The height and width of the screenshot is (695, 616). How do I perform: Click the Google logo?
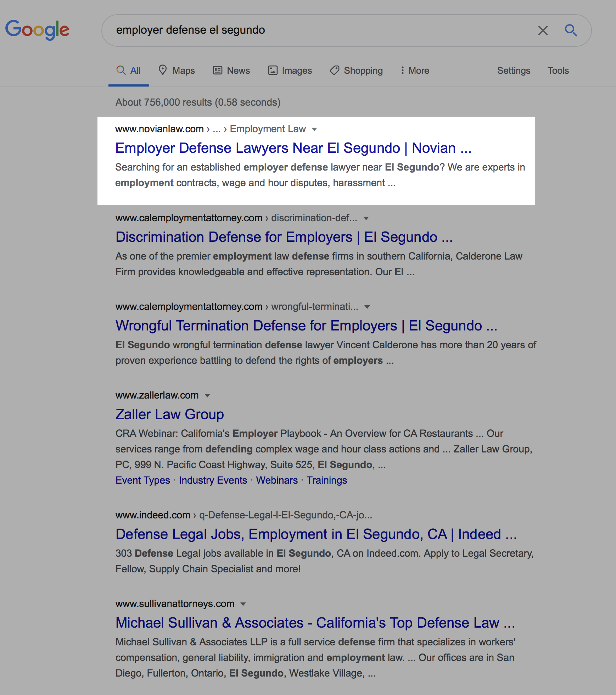(37, 30)
